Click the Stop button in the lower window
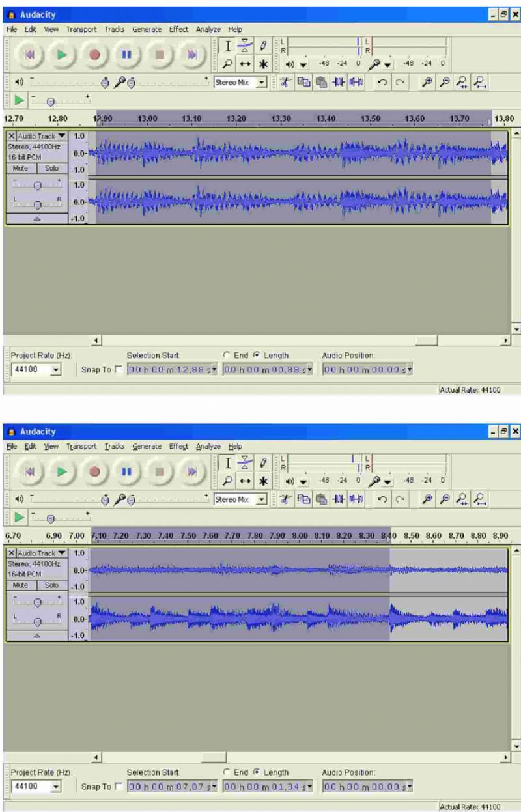This screenshot has height=812, width=521. pyautogui.click(x=158, y=471)
